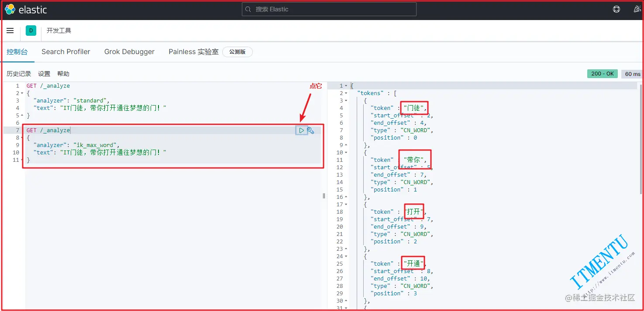644x311 pixels.
Task: Run the request with the play button
Action: click(x=301, y=130)
